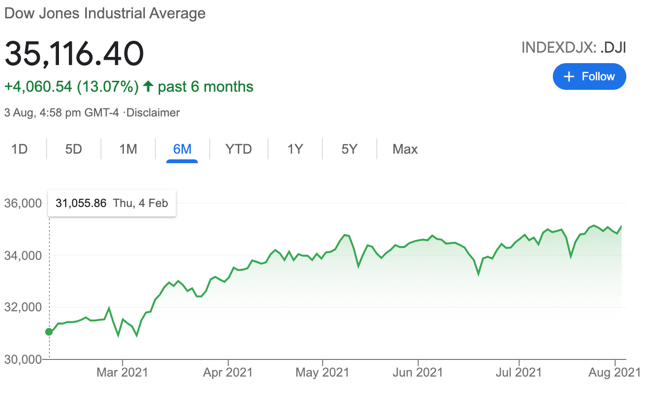The height and width of the screenshot is (394, 660).
Task: Click the Dow Jones Industrial Average title
Action: (x=105, y=13)
